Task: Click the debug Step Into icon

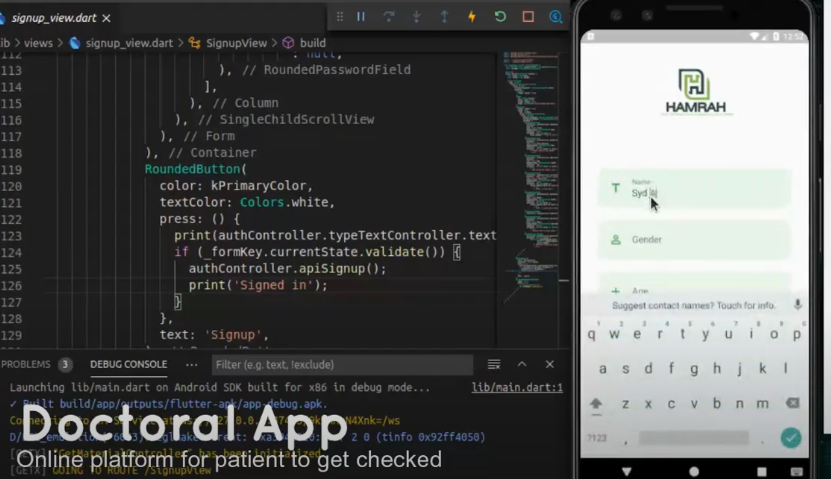Action: point(417,17)
